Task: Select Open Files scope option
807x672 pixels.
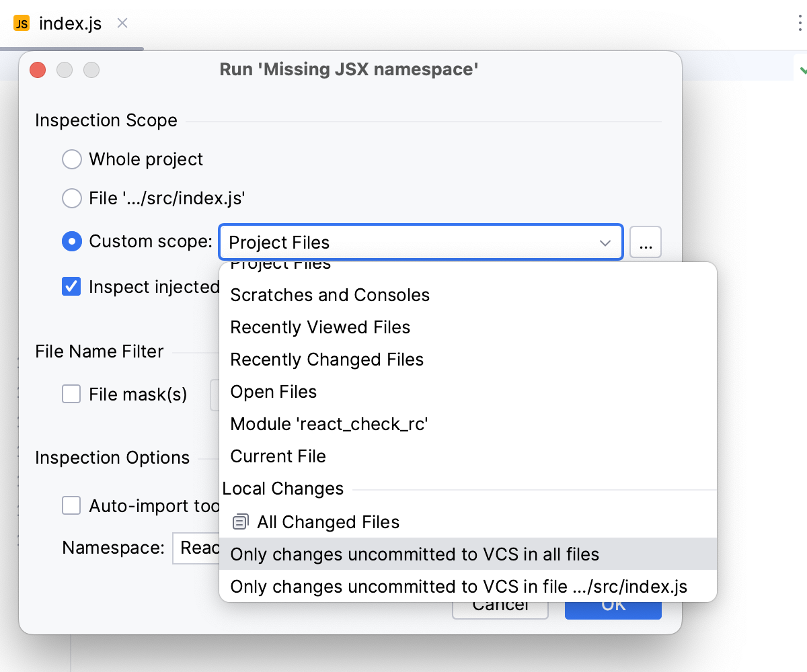Action: coord(274,392)
